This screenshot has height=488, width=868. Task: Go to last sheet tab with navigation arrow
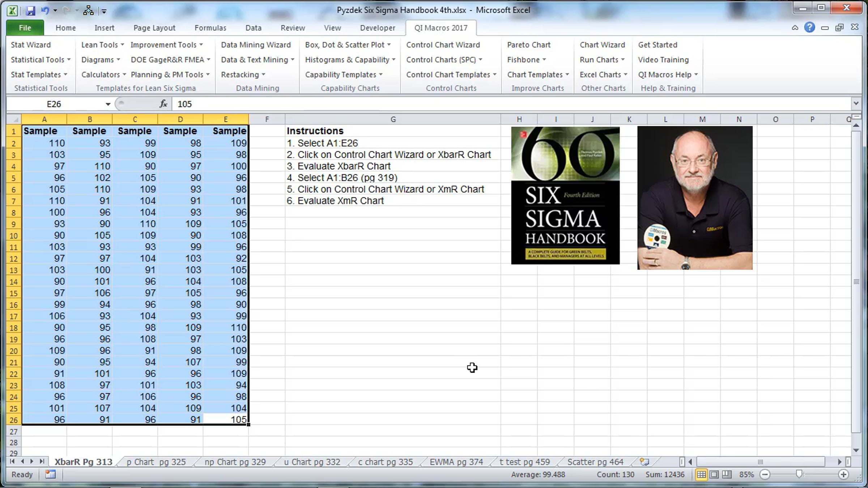42,461
